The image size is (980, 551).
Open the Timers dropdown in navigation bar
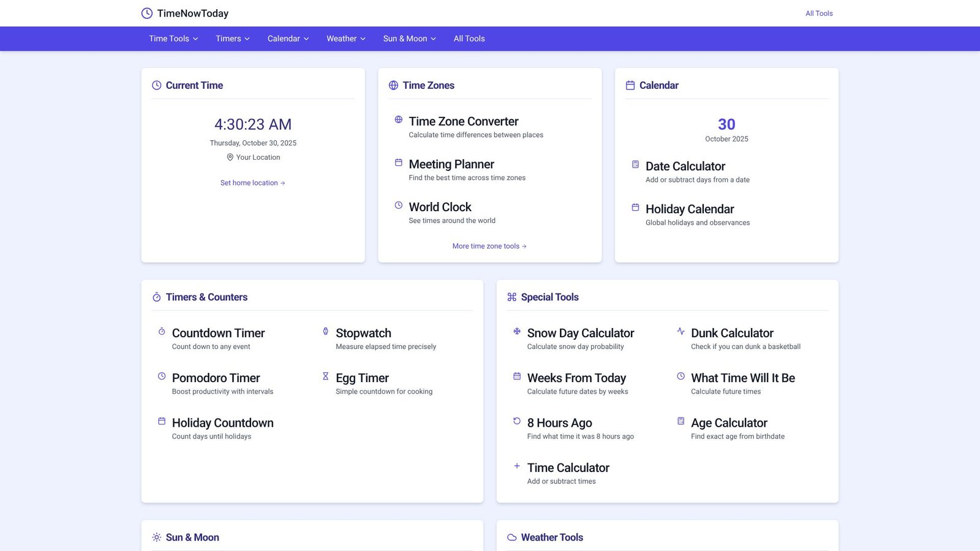232,39
